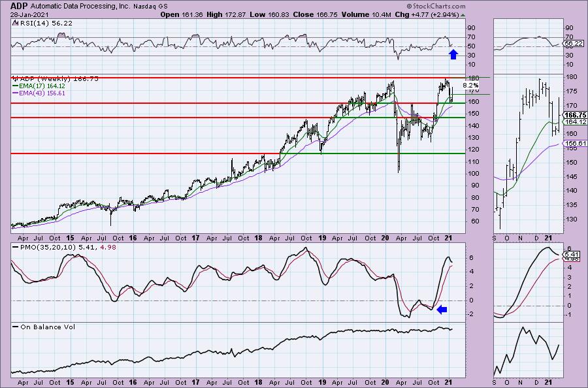Screen dimensions: 588x388
Task: Click the bold 166.75 price tag on right axis
Action: click(x=575, y=115)
